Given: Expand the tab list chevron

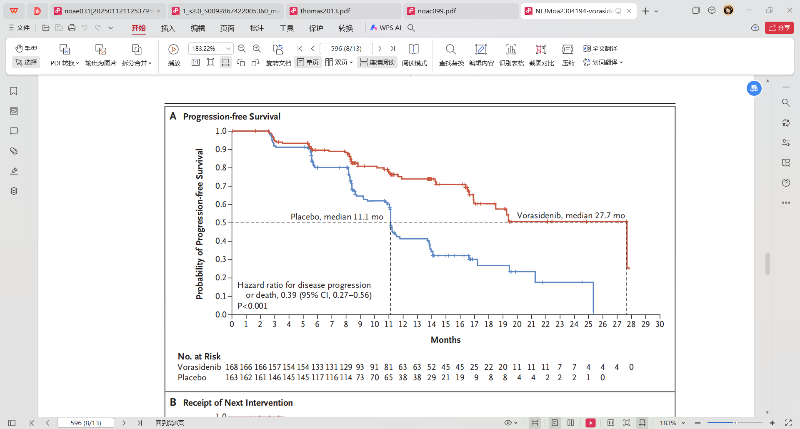Looking at the screenshot, I should (x=656, y=11).
